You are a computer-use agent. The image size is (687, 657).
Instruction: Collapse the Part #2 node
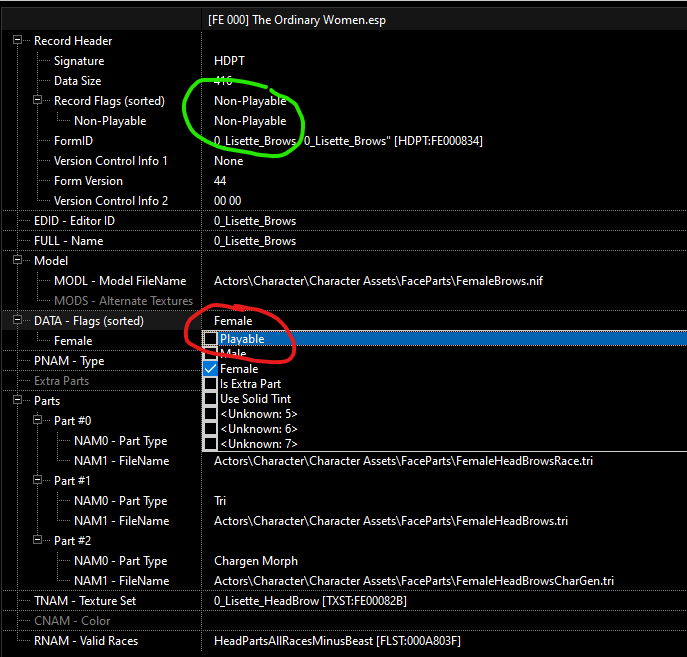[x=38, y=540]
